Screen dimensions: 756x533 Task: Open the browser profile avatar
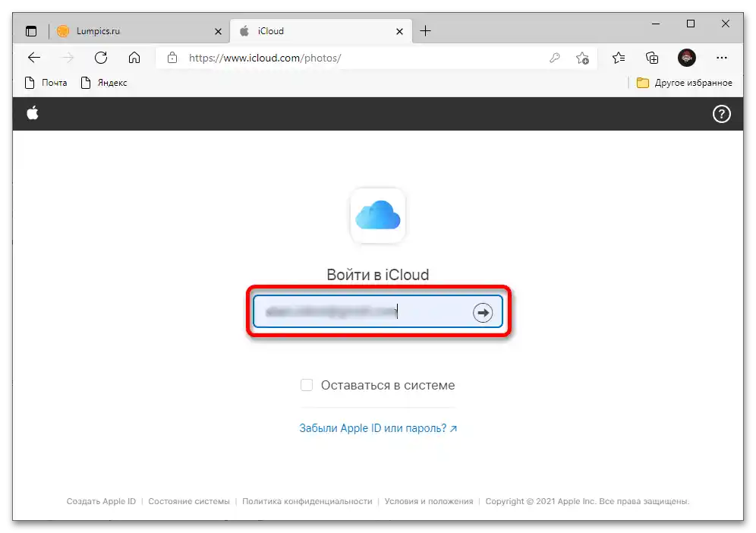coord(687,58)
